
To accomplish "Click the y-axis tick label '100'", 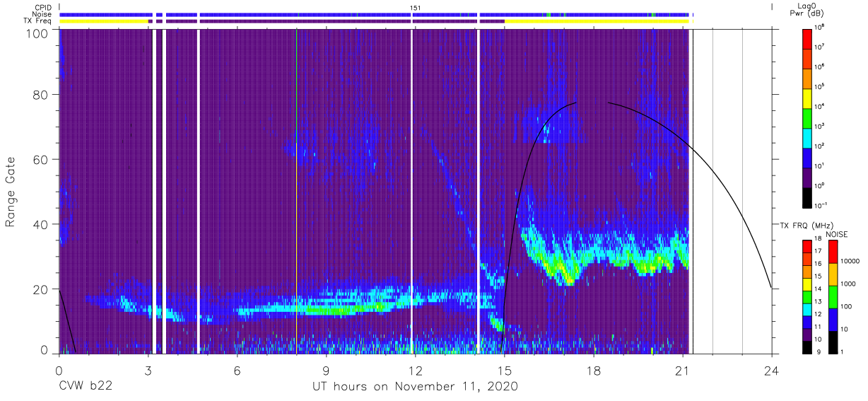I will (38, 33).
